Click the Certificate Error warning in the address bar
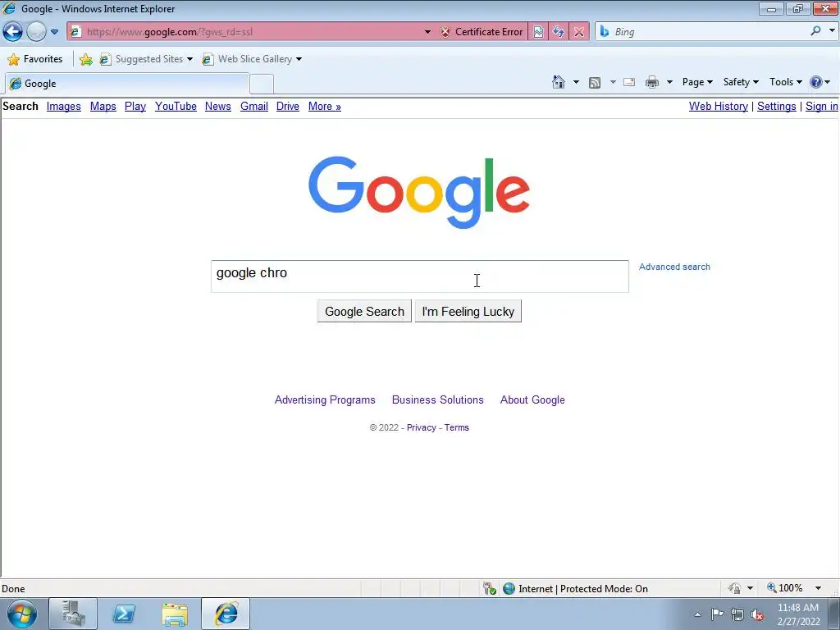The height and width of the screenshot is (630, 840). 481,32
